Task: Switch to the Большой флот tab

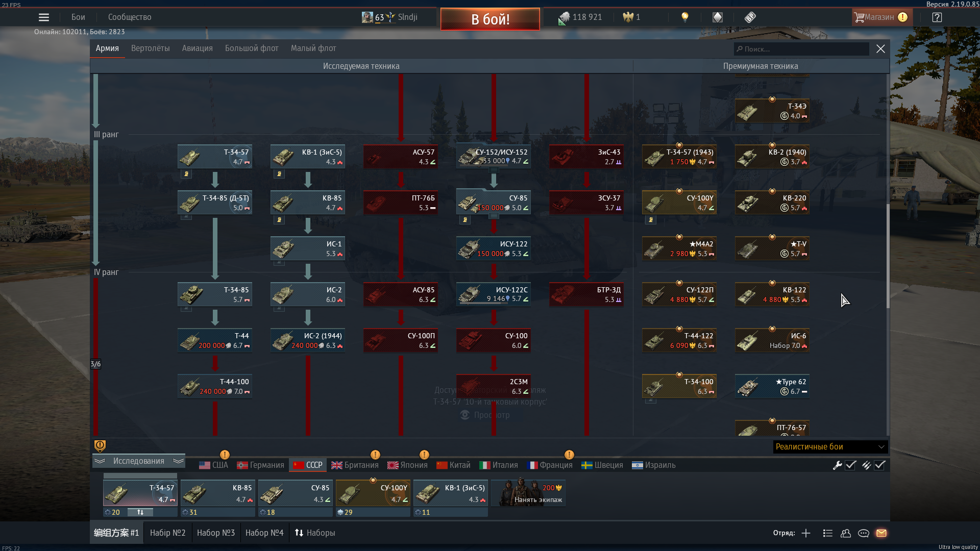Action: (252, 48)
